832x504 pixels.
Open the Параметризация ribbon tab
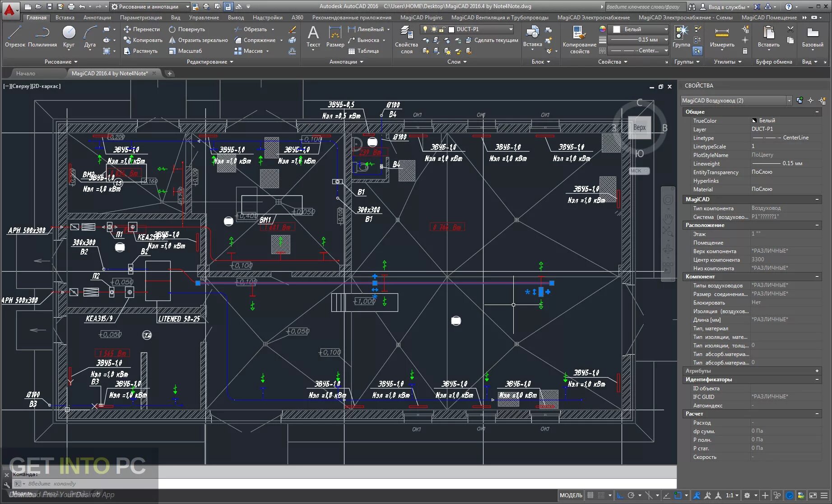click(141, 18)
